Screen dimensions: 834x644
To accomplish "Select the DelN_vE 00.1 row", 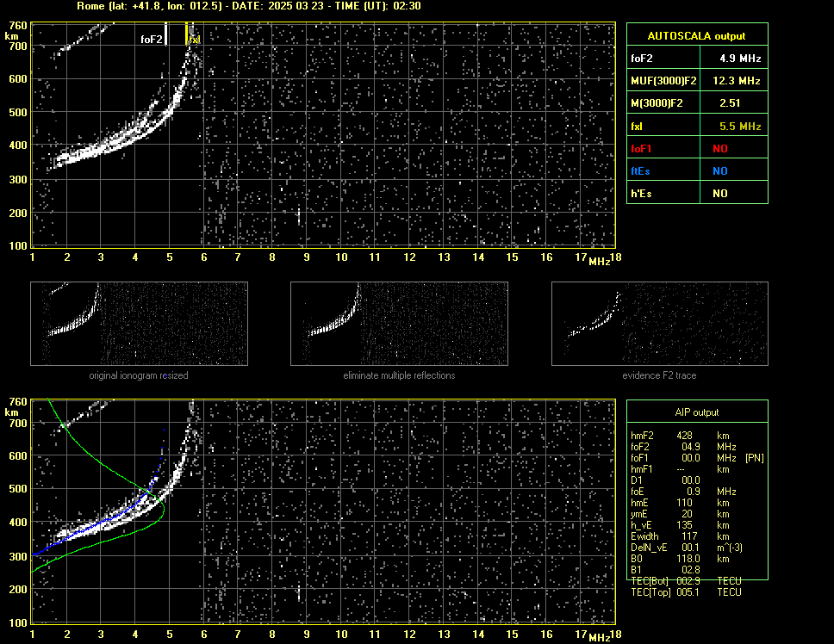I will coord(686,548).
